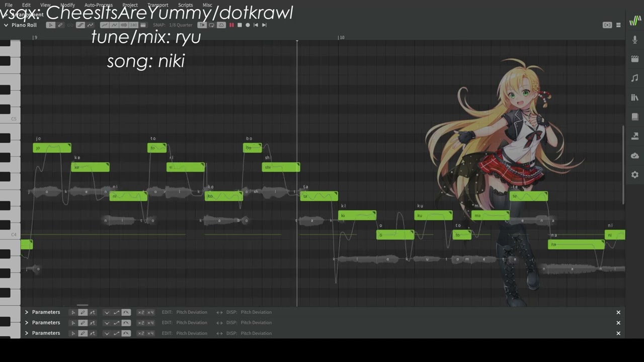
Task: Click the piano roll vertical scrollbar
Action: click(623, 165)
